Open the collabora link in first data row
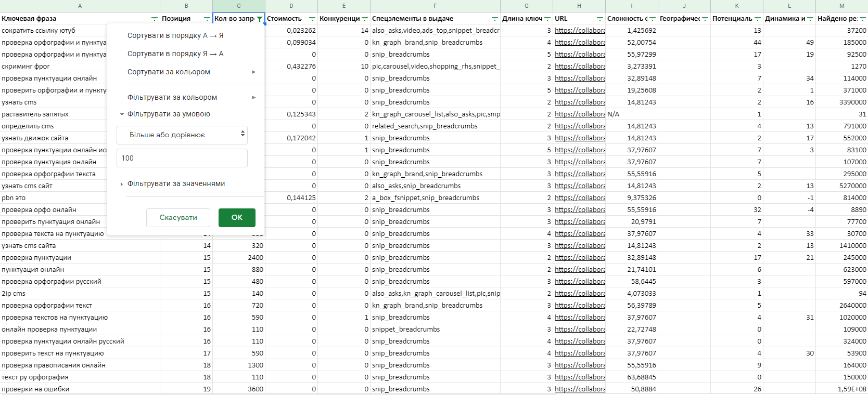This screenshot has height=395, width=868. pyautogui.click(x=580, y=31)
